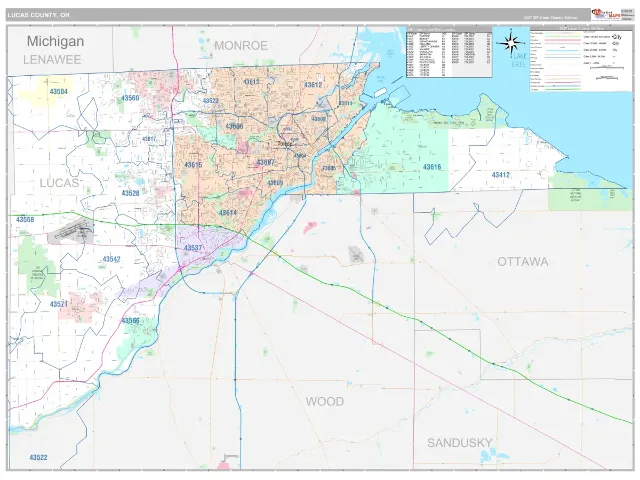
Task: Click ZIP code 43528 label
Action: (x=131, y=193)
